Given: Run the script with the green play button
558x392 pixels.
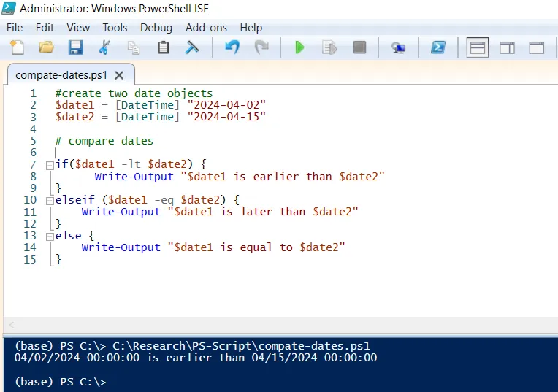Looking at the screenshot, I should click(299, 48).
